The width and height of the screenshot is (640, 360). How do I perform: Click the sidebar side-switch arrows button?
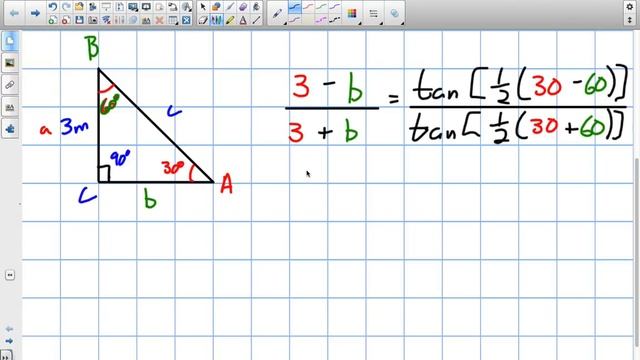tap(10, 275)
